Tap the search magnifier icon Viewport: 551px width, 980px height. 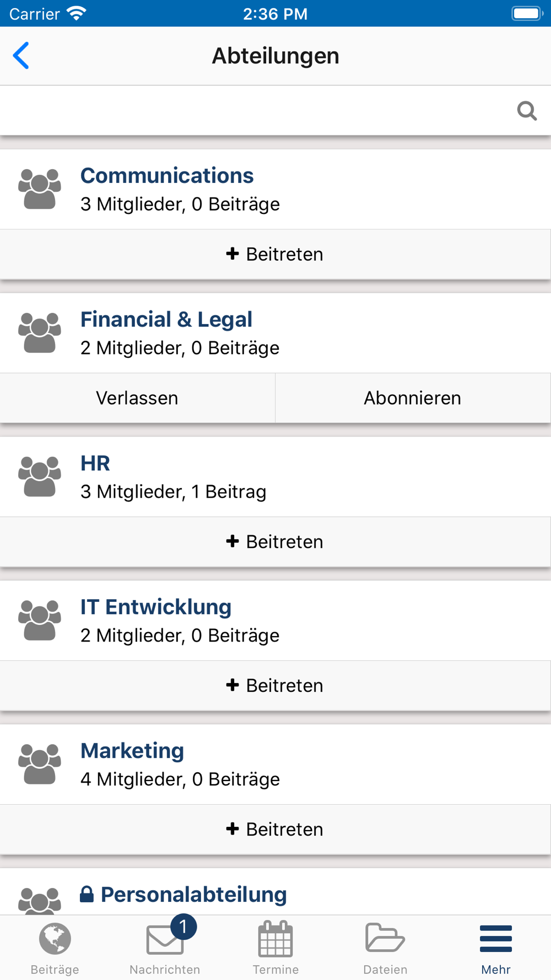(x=527, y=111)
